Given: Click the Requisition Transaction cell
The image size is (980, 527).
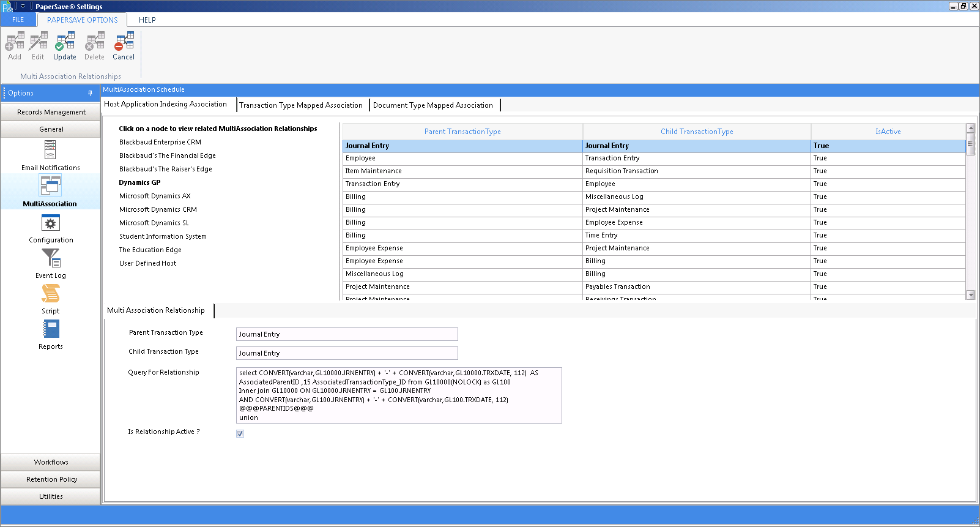Looking at the screenshot, I should [697, 171].
